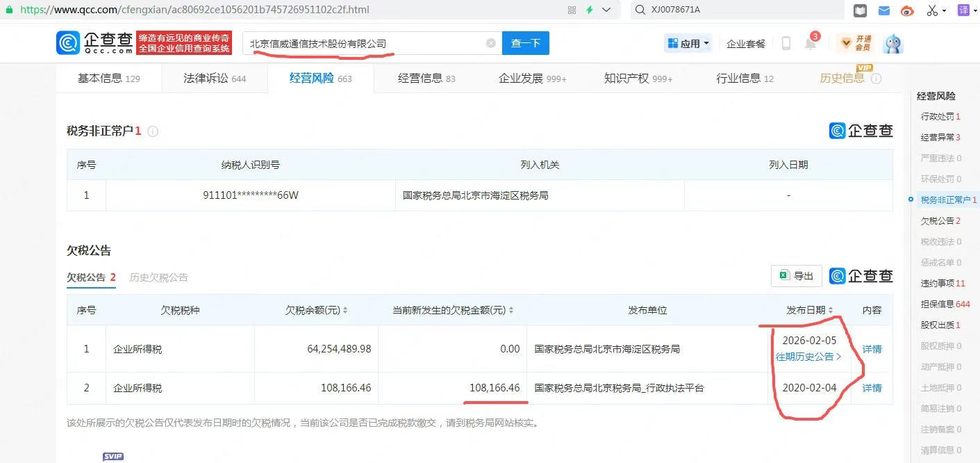The image size is (980, 463).
Task: Expand 往期历史公告 for row 1
Action: pos(808,357)
